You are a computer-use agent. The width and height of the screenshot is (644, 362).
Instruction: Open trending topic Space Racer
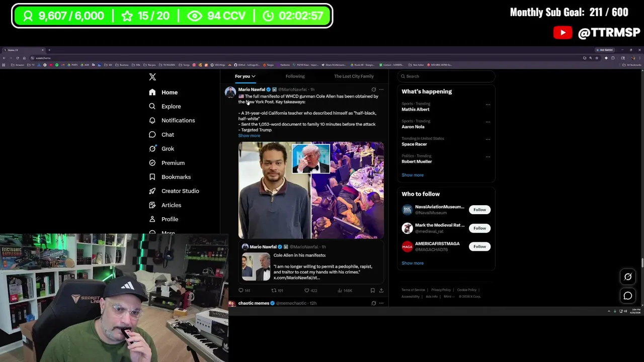[414, 144]
